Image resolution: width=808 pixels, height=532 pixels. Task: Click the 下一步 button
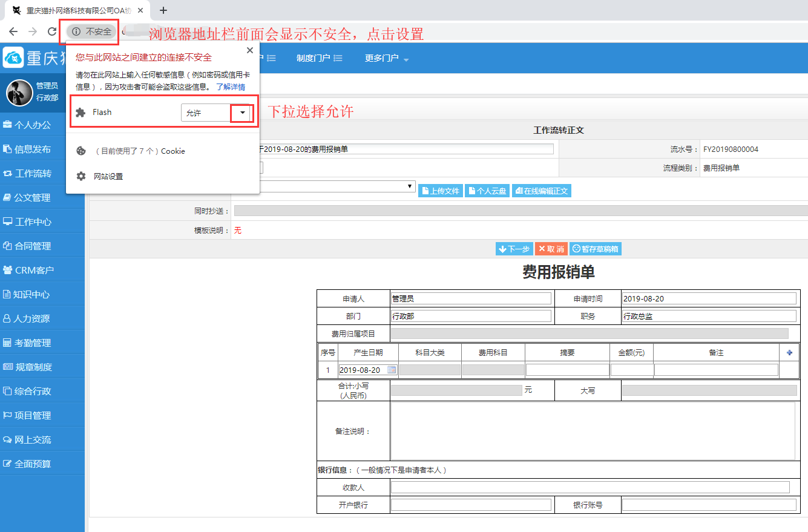pyautogui.click(x=514, y=249)
